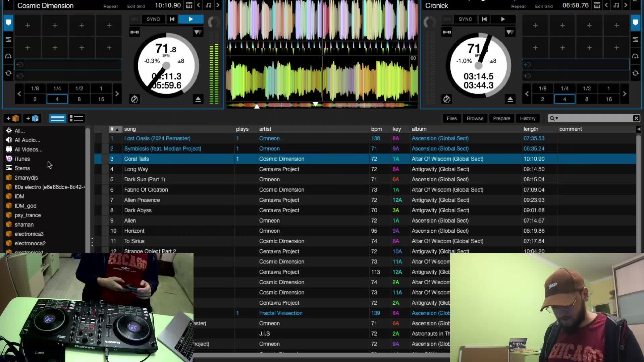
Task: Enable SYNC on right deck
Action: 465,19
